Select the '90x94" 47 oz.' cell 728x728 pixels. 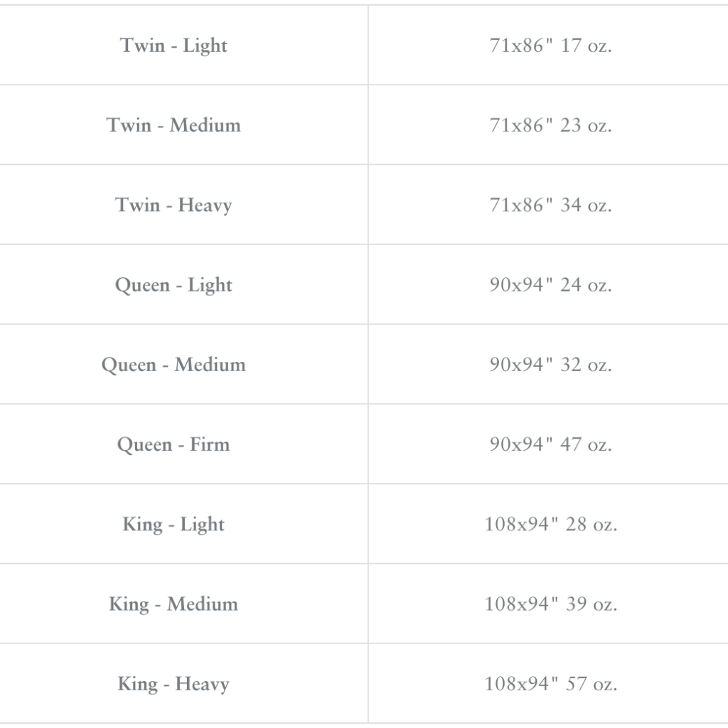(x=550, y=445)
